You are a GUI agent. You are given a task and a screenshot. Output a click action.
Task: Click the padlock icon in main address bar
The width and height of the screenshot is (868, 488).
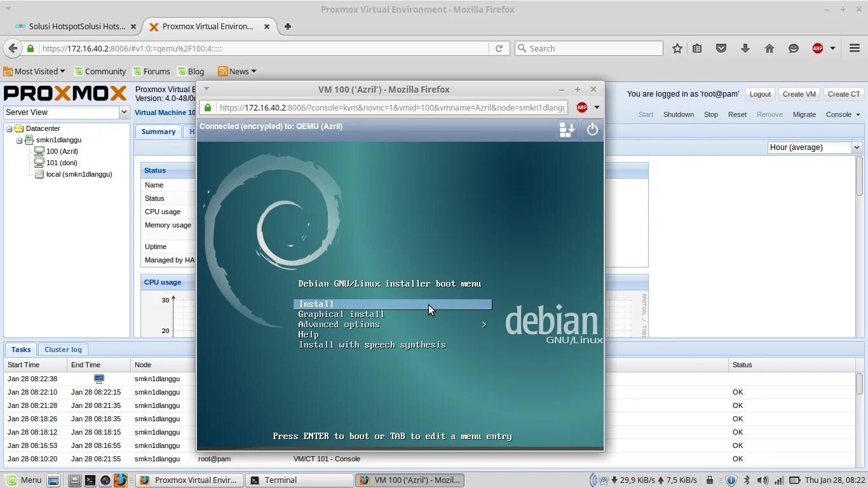tap(30, 48)
